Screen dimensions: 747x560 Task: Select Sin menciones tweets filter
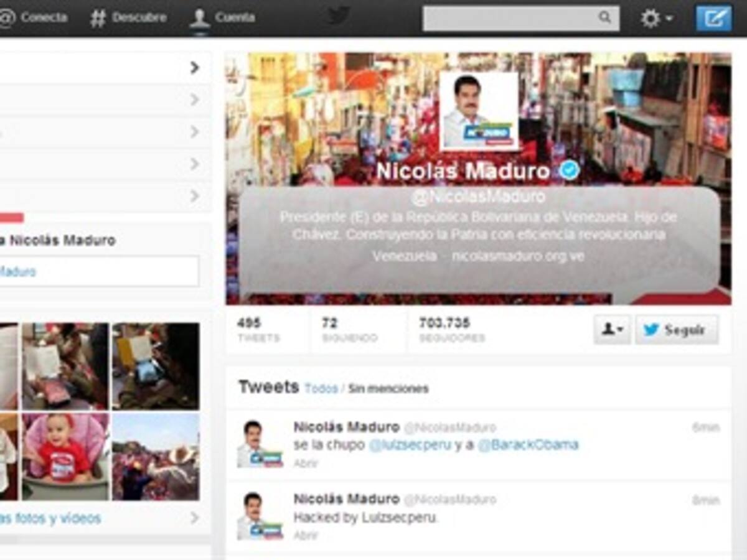(x=388, y=389)
